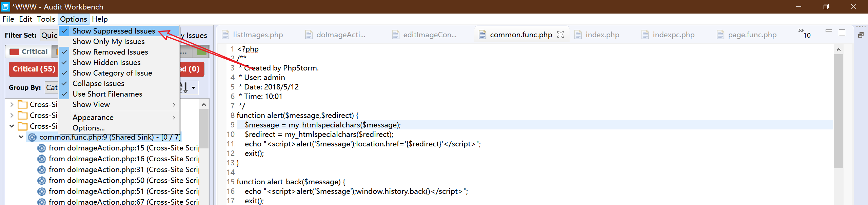Click the issue icon for doImageAction.php:51
868x205 pixels.
click(42, 191)
